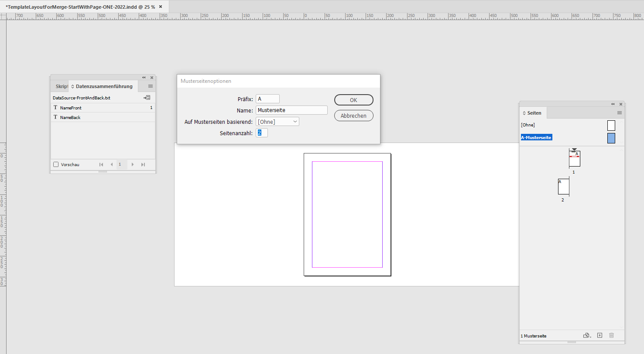Click the next record arrow
This screenshot has height=354, width=644.
pyautogui.click(x=132, y=164)
